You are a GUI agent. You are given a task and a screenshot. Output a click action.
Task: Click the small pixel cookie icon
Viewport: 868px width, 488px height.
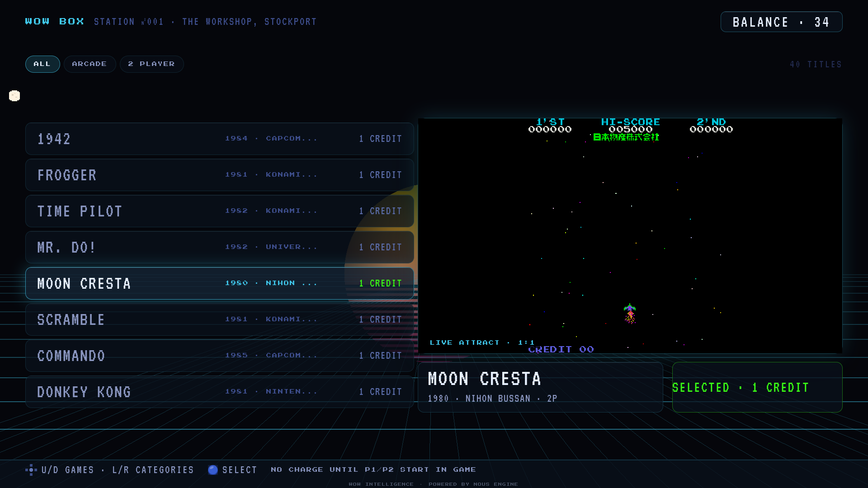[x=14, y=96]
